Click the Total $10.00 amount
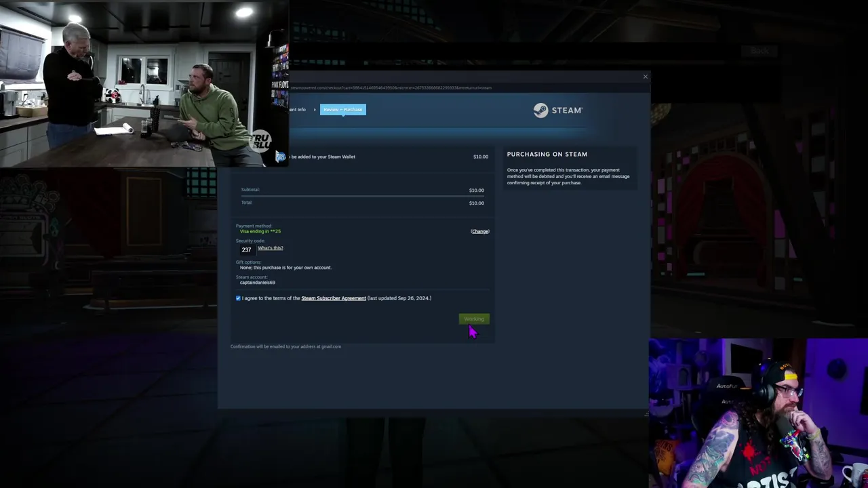868x488 pixels. [x=477, y=203]
